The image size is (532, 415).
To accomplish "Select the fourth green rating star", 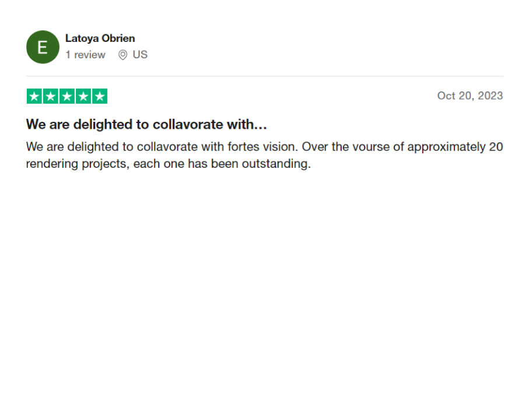I will pos(83,96).
